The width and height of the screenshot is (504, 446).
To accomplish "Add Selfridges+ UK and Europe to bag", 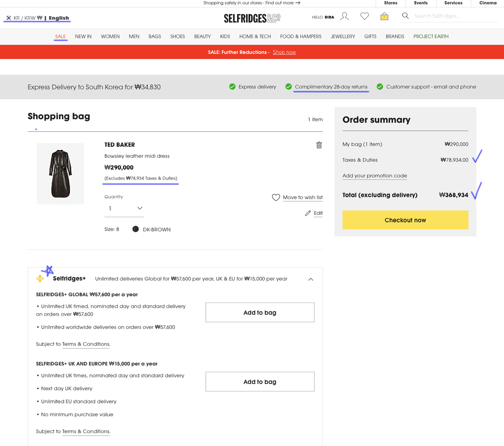I will click(x=260, y=382).
